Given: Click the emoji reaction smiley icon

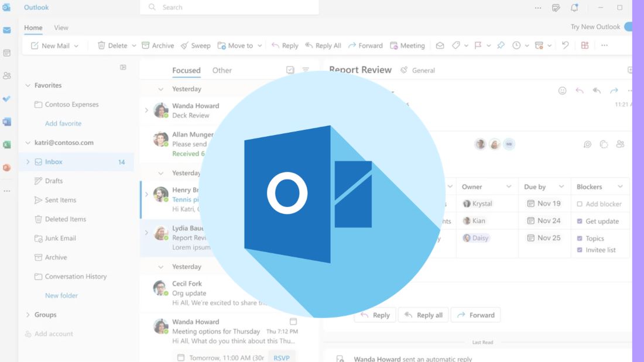Looking at the screenshot, I should [x=562, y=91].
